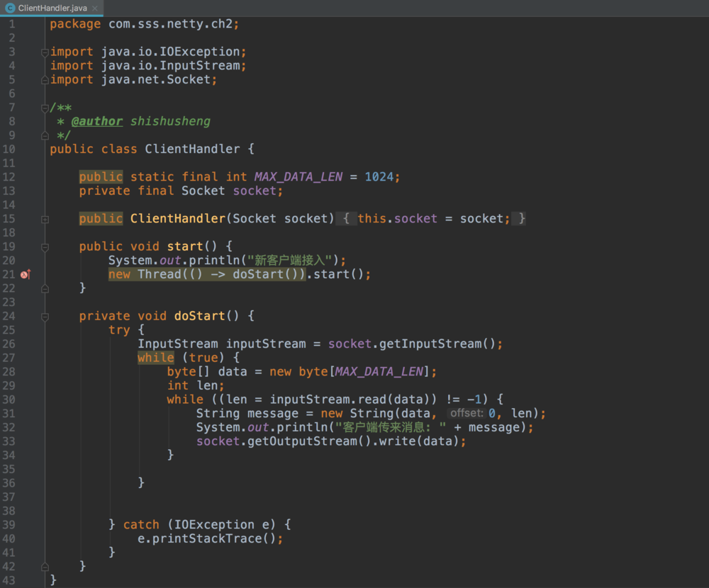The height and width of the screenshot is (588, 709).
Task: Close the ClientHandler.java tab
Action: coord(94,8)
